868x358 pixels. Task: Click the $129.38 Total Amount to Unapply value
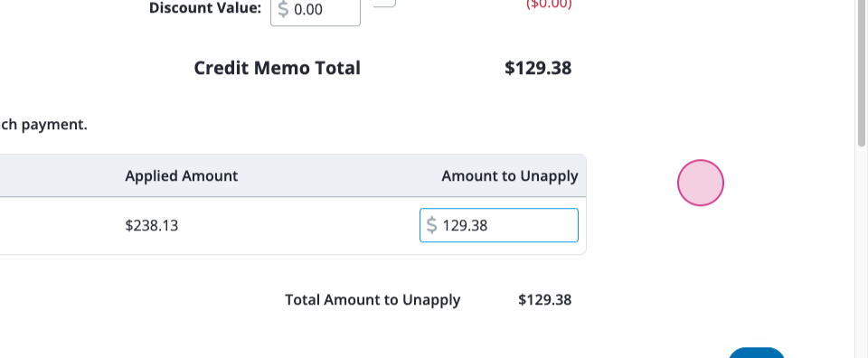tap(544, 300)
